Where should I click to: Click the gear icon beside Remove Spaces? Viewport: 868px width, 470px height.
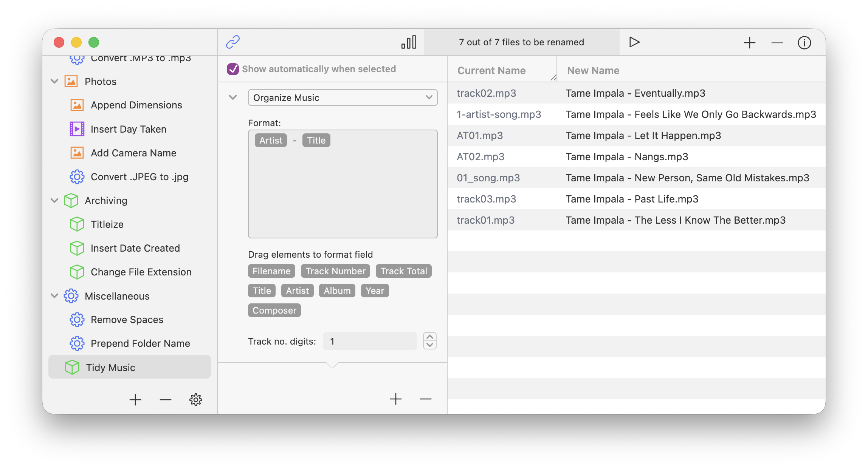(77, 319)
